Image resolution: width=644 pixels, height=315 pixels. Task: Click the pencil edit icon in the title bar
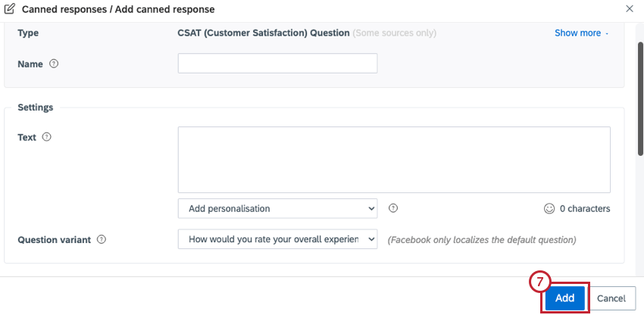coord(9,9)
